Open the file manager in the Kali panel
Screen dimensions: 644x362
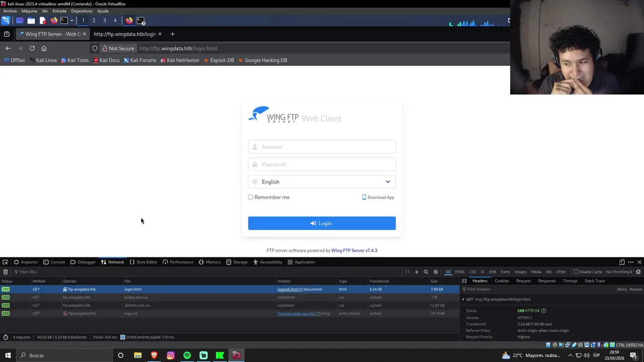click(31, 21)
